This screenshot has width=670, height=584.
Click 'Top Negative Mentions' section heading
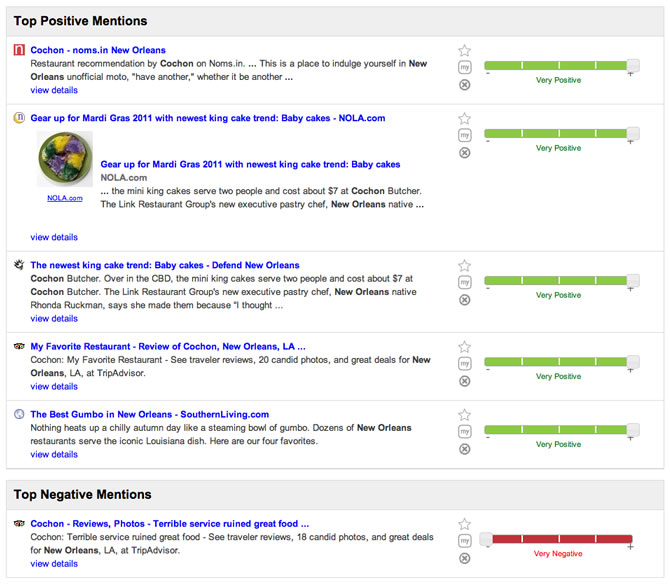click(x=82, y=494)
